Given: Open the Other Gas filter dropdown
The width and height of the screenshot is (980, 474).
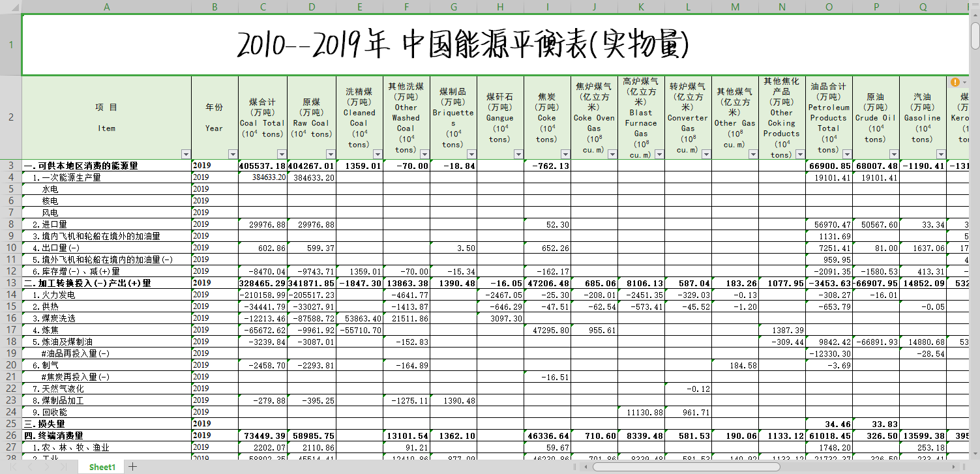Looking at the screenshot, I should click(x=753, y=155).
